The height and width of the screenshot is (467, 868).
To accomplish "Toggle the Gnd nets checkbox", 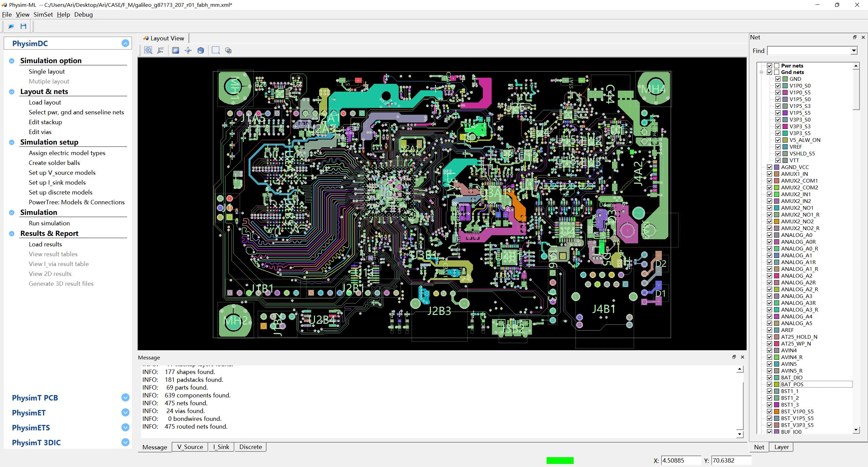I will coord(770,72).
